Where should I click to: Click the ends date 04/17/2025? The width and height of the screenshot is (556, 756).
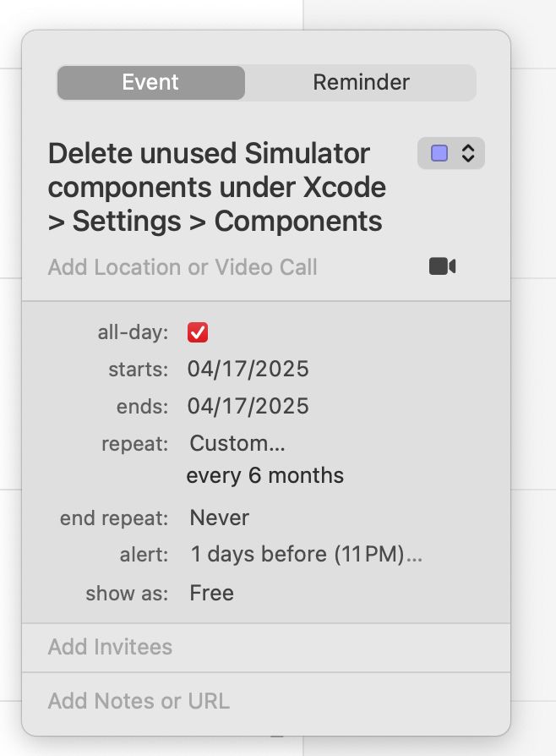point(248,406)
